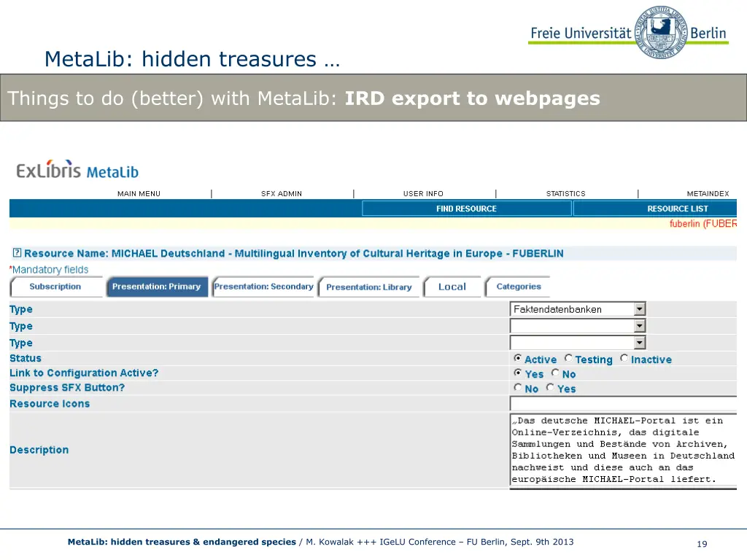Viewport: 747px width, 560px height.
Task: Switch to the Presentation: Library tab
Action: (x=369, y=287)
